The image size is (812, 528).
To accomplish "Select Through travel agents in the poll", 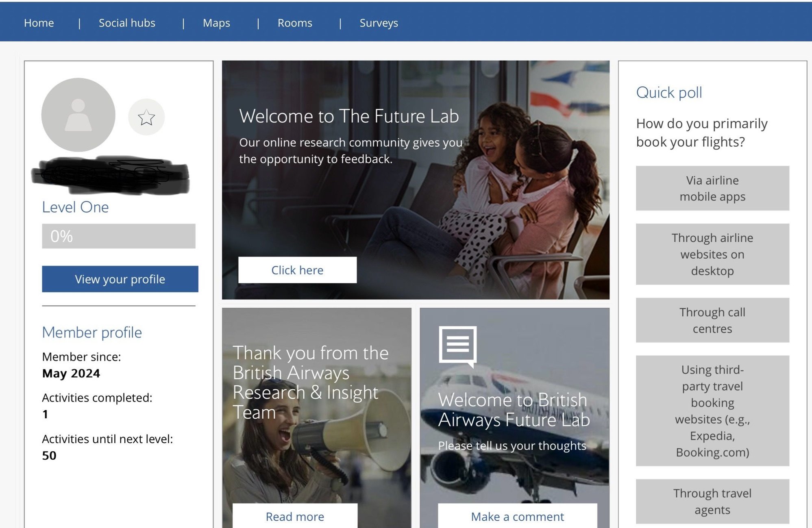I will click(712, 501).
